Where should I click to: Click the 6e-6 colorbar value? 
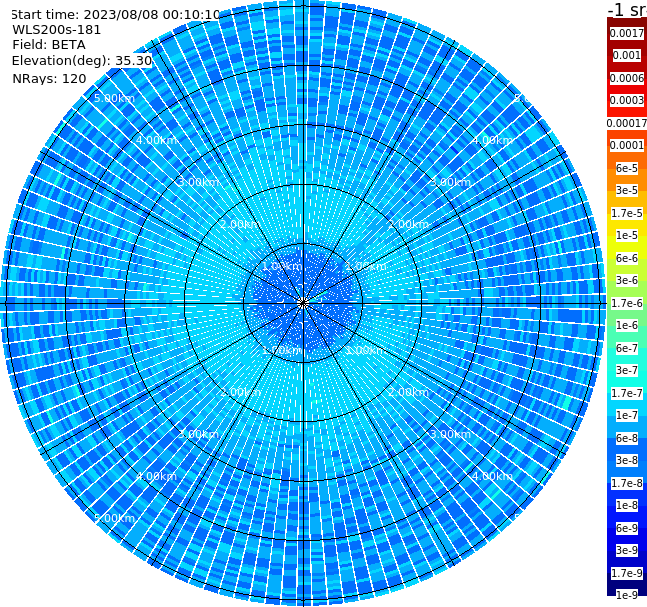(x=626, y=258)
